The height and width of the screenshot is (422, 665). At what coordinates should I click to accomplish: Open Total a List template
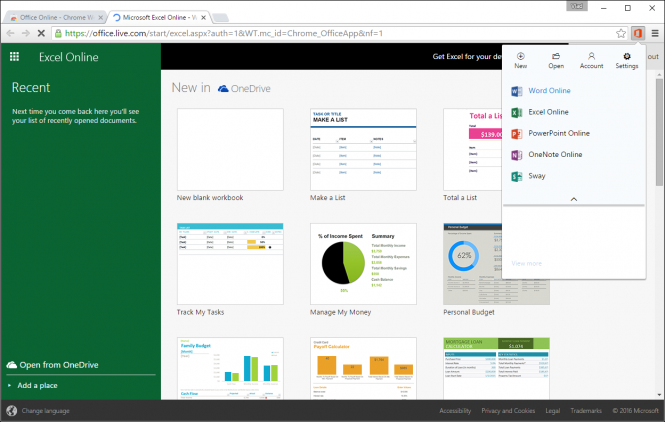pyautogui.click(x=472, y=149)
